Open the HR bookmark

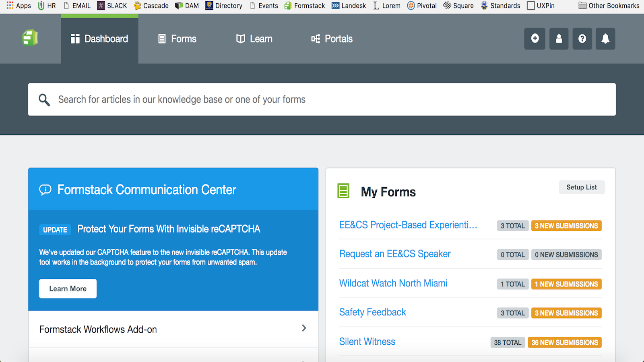47,6
